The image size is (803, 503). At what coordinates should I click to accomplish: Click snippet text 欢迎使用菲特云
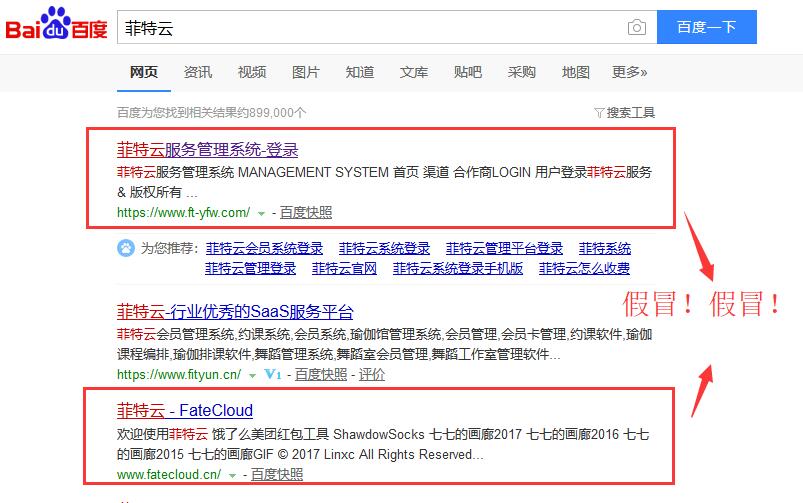coord(162,434)
